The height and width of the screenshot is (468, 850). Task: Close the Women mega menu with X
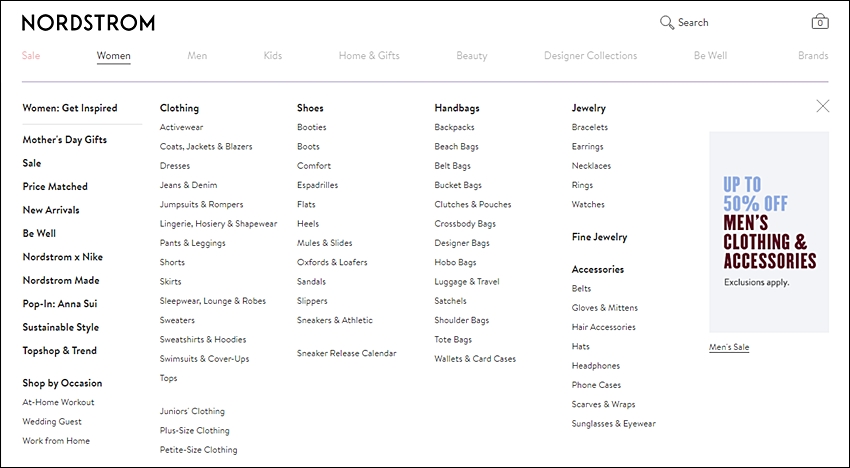(822, 106)
